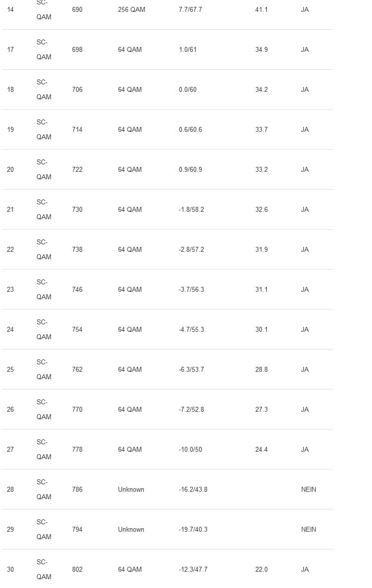Viewport: 372px width, 588px height.
Task: Select the -6.3/53.7 power level cell
Action: pos(191,369)
